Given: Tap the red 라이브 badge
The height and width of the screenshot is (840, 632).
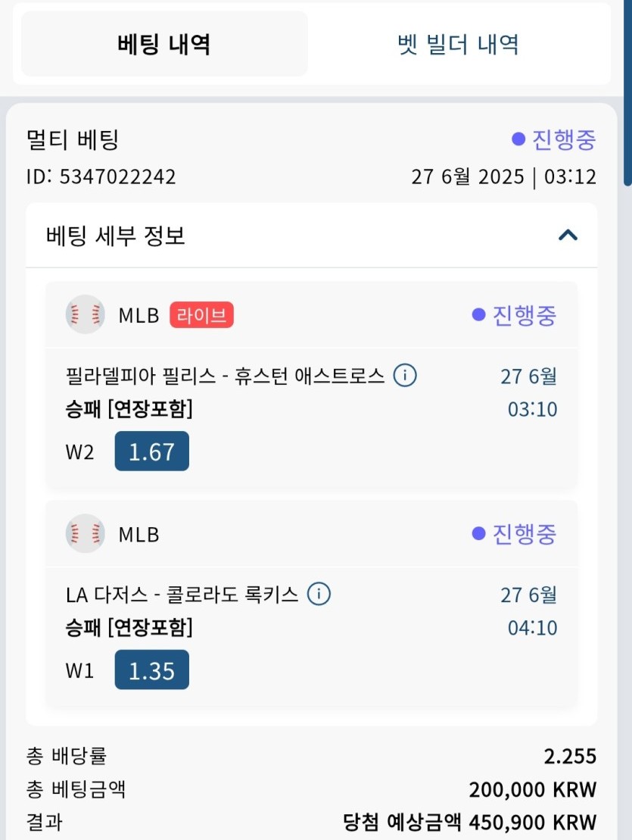Looking at the screenshot, I should point(202,315).
